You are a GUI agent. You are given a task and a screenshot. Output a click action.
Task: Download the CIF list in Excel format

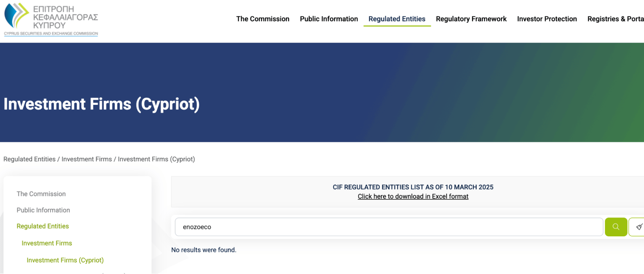(413, 196)
